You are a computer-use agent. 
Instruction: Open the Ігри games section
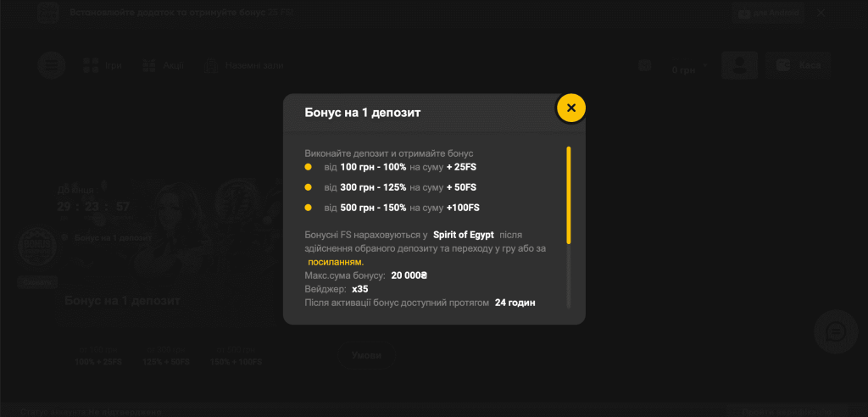[103, 65]
